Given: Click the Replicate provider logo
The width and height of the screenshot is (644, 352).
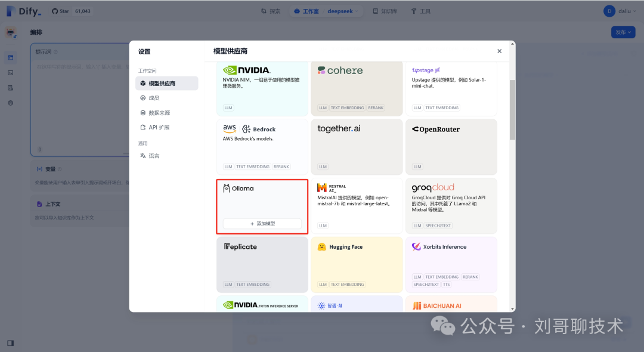Looking at the screenshot, I should click(240, 246).
